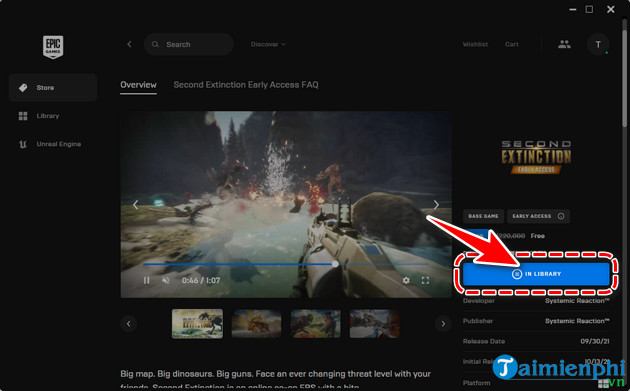This screenshot has height=391, width=630.
Task: Maximize the Epic Games window
Action: [589, 9]
